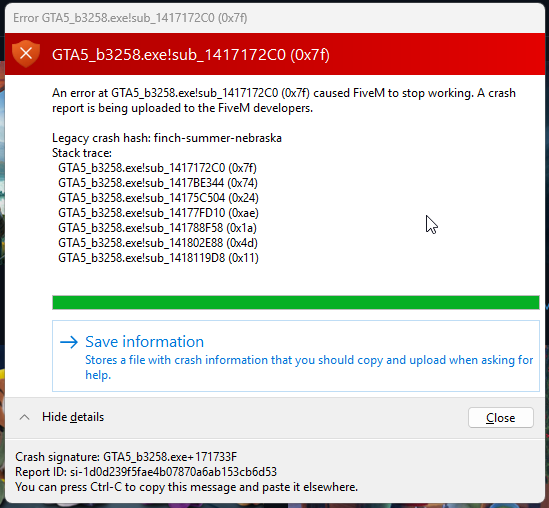Click the Hide details label
Viewport: 549px width, 508px height.
pyautogui.click(x=73, y=417)
